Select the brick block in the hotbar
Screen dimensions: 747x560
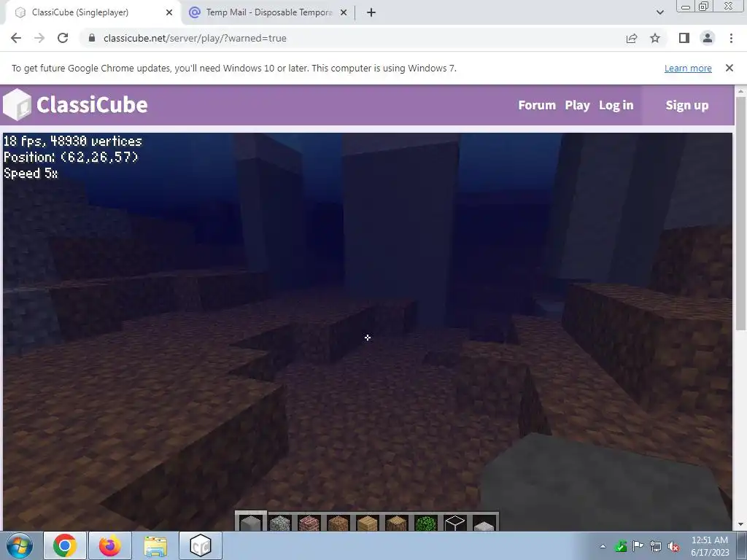[309, 522]
